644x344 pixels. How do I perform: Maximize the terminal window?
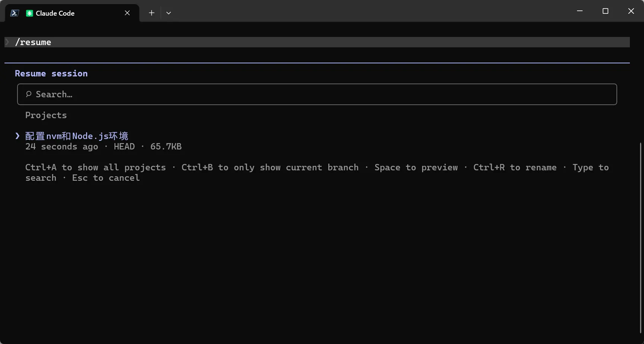click(x=605, y=11)
